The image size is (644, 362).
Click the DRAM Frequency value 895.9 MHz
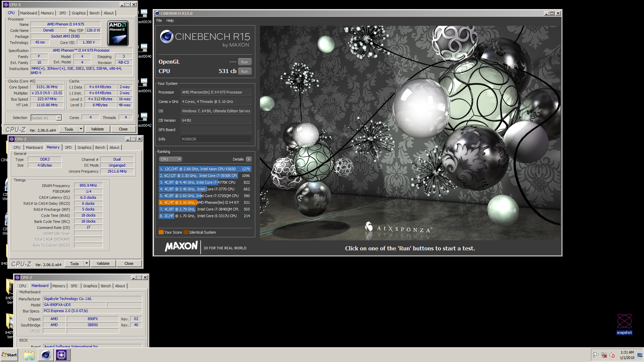point(88,185)
